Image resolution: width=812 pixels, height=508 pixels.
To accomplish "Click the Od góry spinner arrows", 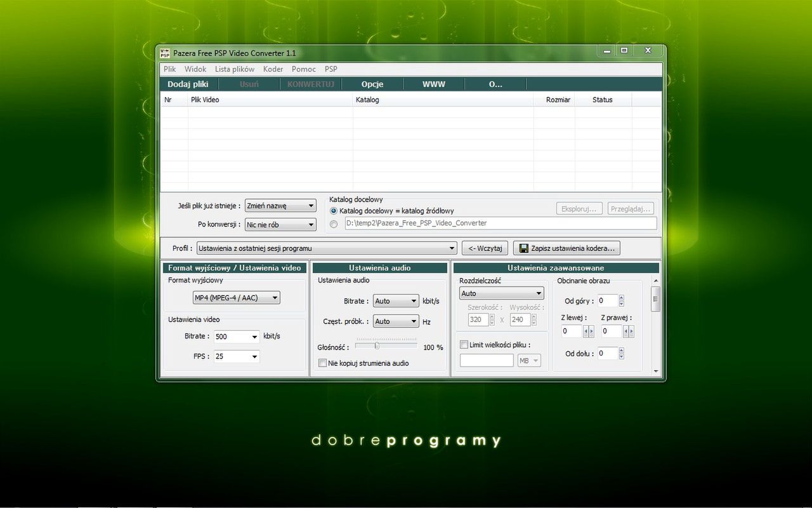I will [x=621, y=301].
